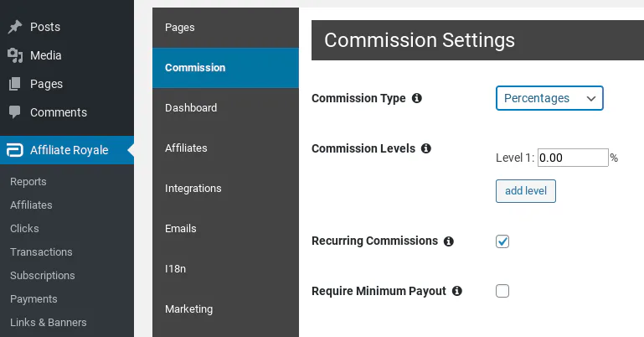Click info icon beside Commission Levels

pyautogui.click(x=426, y=148)
